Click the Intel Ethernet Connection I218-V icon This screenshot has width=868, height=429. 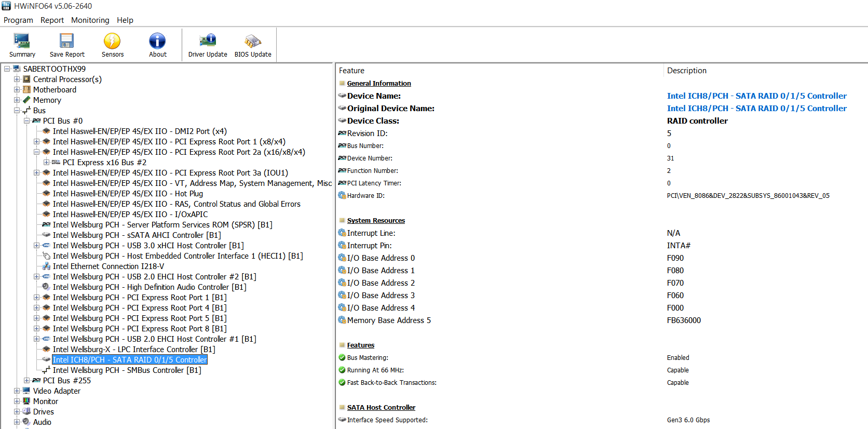tap(46, 266)
